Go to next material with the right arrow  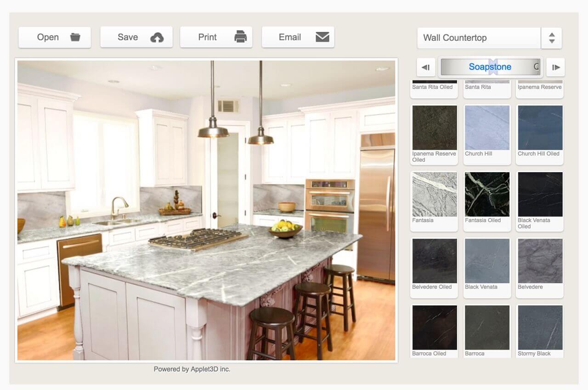tap(556, 67)
